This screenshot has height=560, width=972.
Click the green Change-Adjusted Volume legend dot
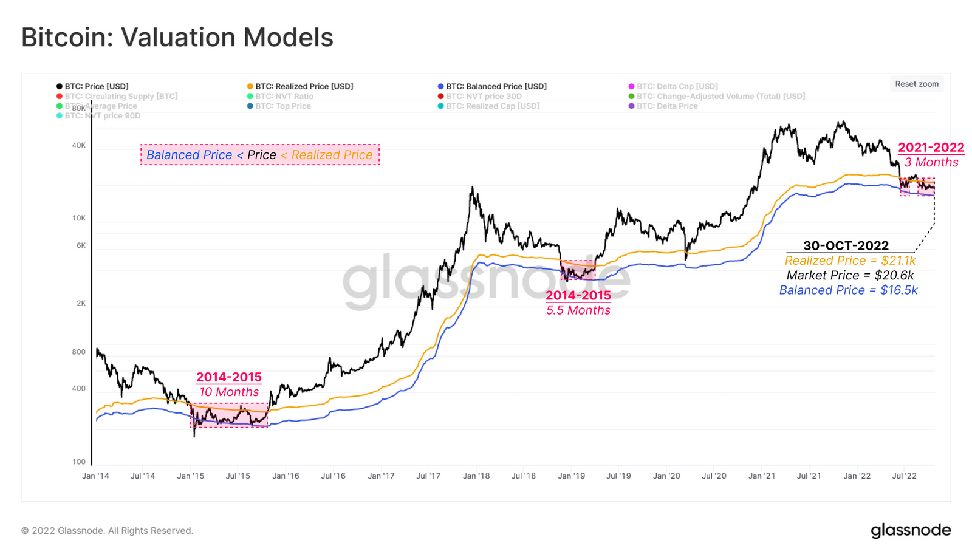(x=631, y=96)
